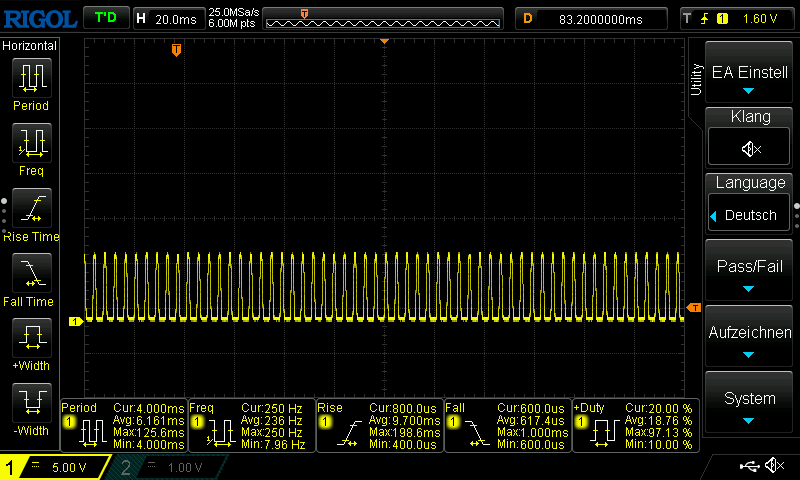
Task: Click the USB status icon
Action: (x=748, y=466)
